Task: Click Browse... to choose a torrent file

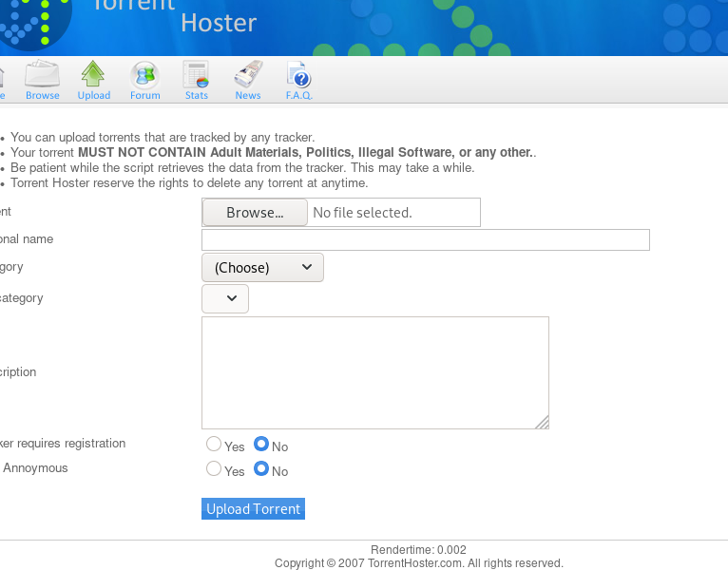Action: tap(255, 213)
